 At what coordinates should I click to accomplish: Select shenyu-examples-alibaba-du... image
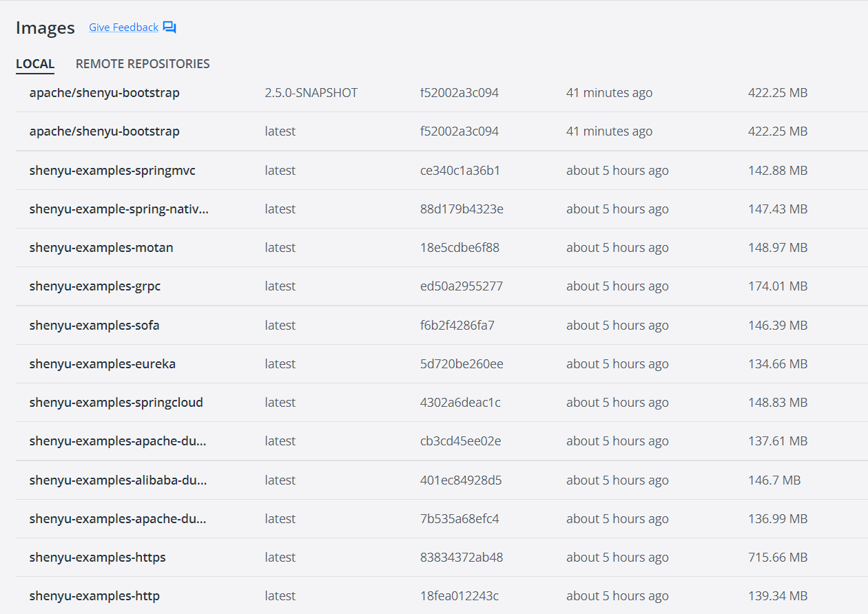[x=118, y=480]
